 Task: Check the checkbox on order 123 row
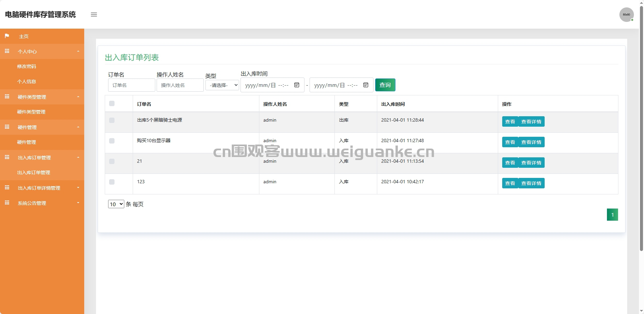(112, 182)
